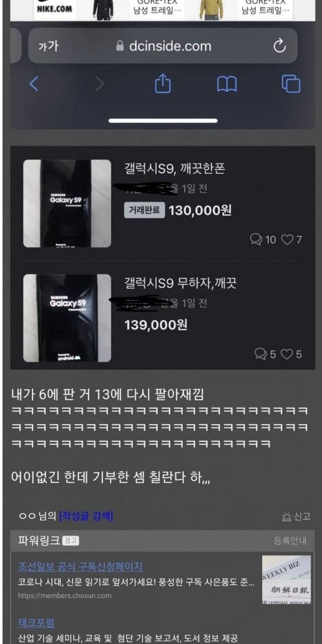
Task: Open the share sheet icon
Action: point(162,83)
